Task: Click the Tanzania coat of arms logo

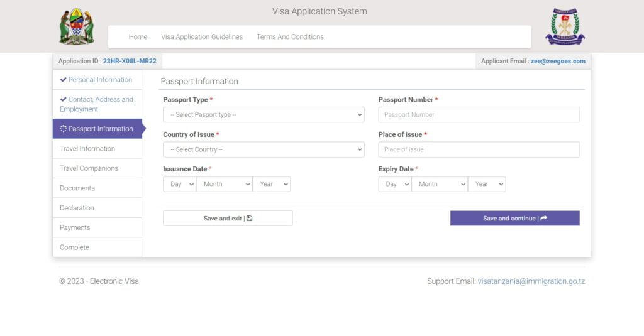Action: [x=77, y=26]
